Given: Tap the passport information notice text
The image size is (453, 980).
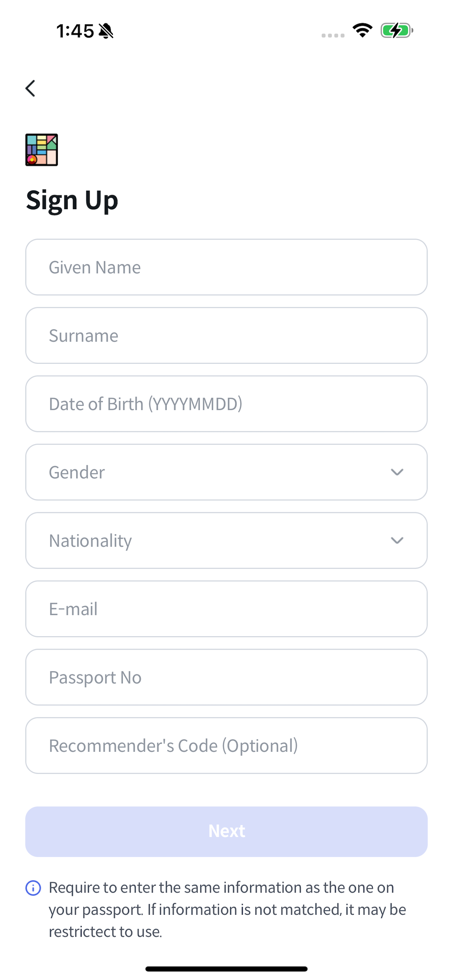Looking at the screenshot, I should pos(227,910).
